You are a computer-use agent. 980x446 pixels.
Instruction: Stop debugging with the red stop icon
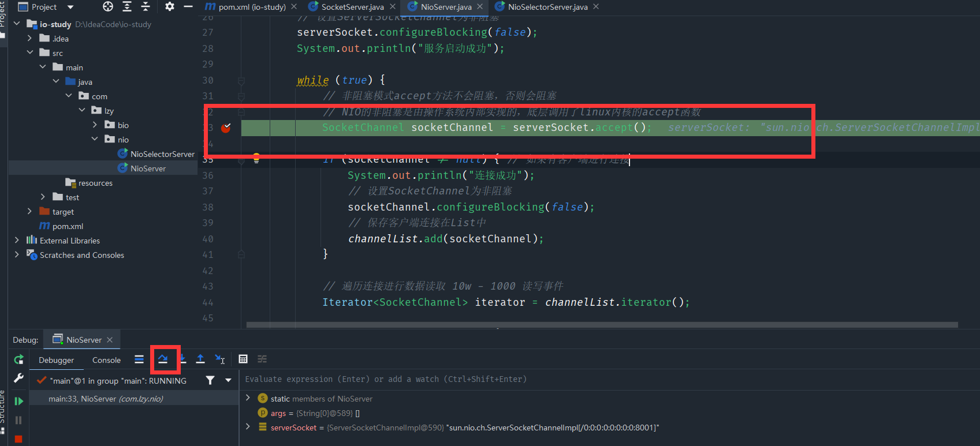[18, 439]
